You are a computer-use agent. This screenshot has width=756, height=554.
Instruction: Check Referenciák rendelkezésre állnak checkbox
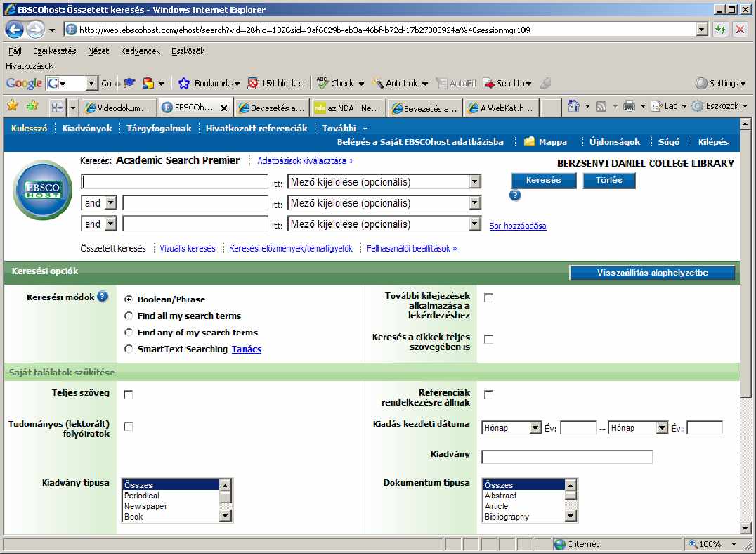tap(488, 394)
